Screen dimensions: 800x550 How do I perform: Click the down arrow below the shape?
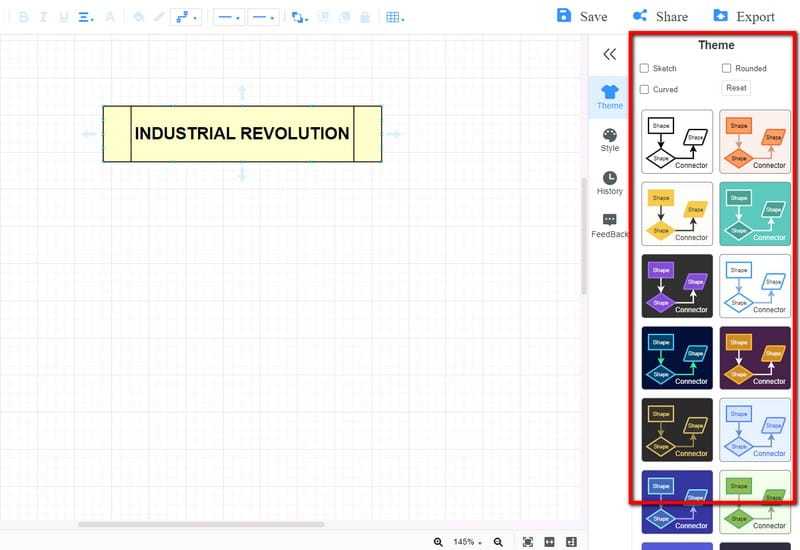[242, 174]
